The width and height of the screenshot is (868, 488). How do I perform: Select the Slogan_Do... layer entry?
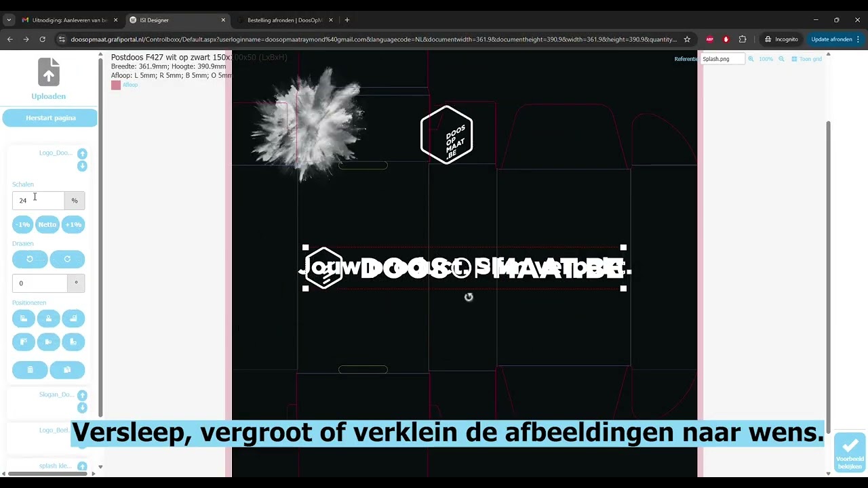point(56,394)
